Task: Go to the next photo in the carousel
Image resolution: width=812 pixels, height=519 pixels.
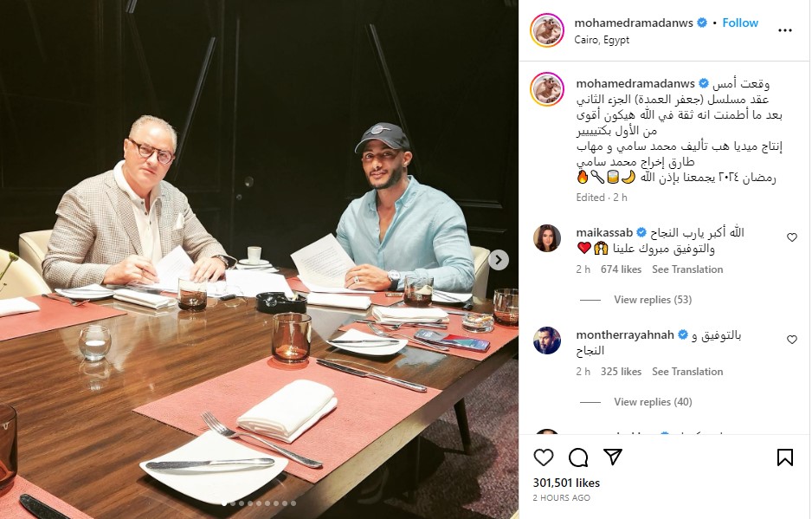Action: [499, 260]
